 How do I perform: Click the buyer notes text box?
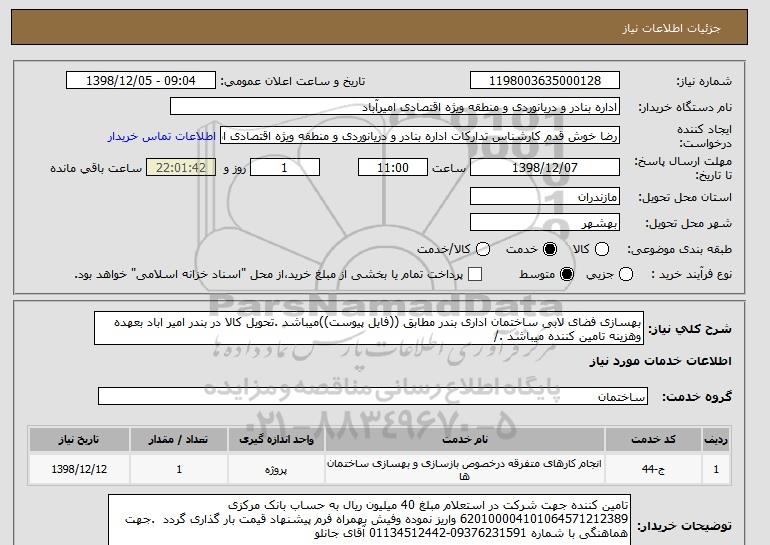click(369, 520)
